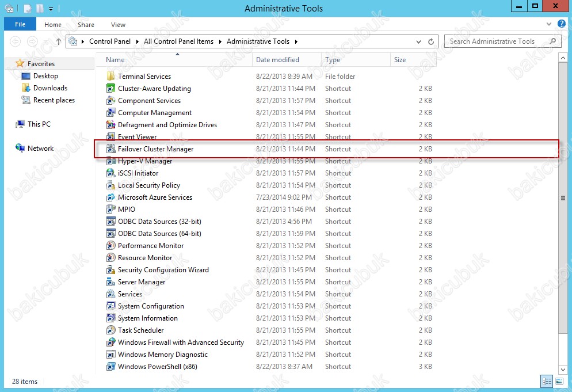Select Network in navigation pane
The image size is (572, 392).
pos(40,148)
